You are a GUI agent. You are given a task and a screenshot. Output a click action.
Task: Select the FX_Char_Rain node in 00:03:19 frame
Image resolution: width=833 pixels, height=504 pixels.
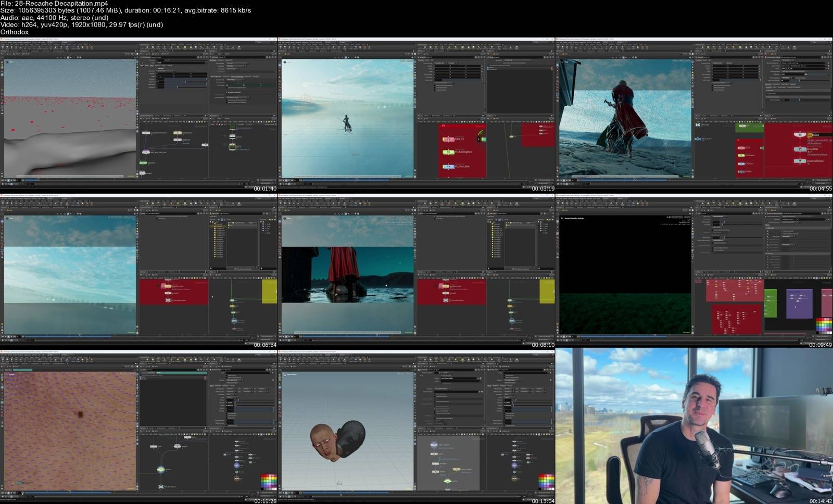click(x=449, y=167)
